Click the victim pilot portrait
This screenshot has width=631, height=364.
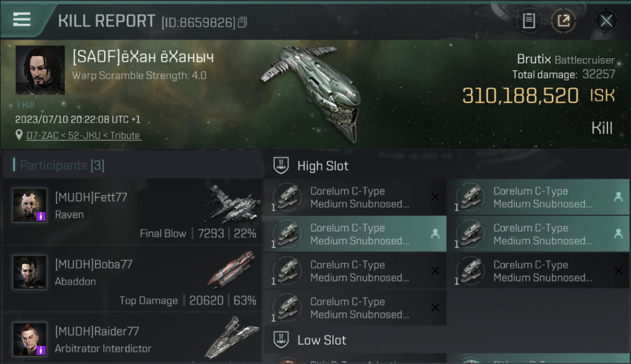click(x=40, y=70)
